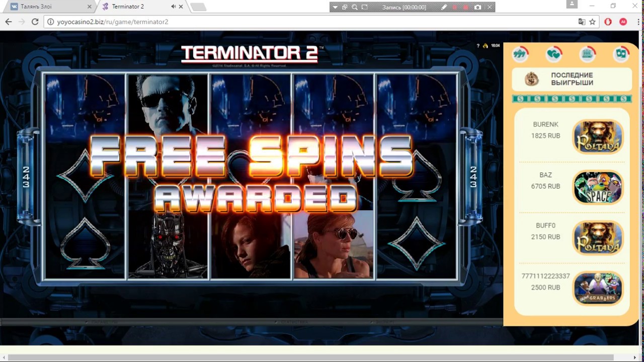The image size is (644, 362).
Task: Open the playing cards category icon
Action: point(622,54)
